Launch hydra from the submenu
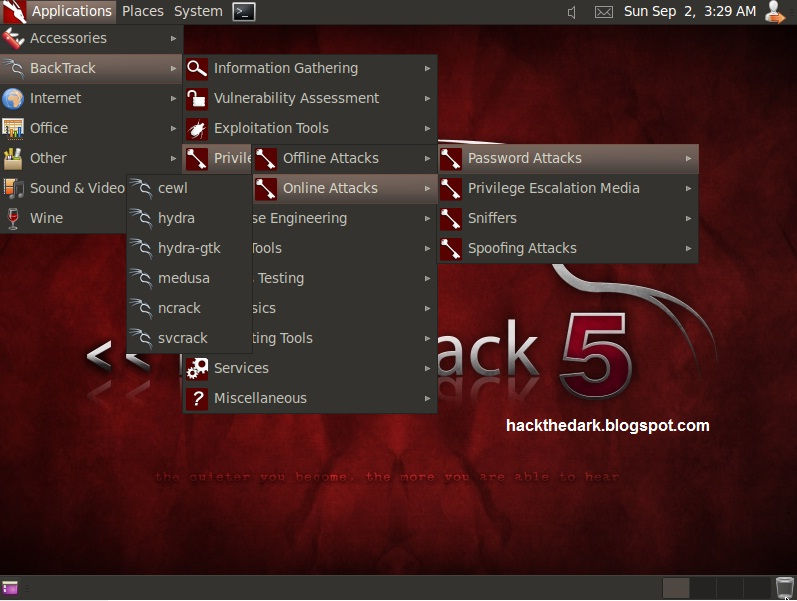797x601 pixels. [190, 218]
